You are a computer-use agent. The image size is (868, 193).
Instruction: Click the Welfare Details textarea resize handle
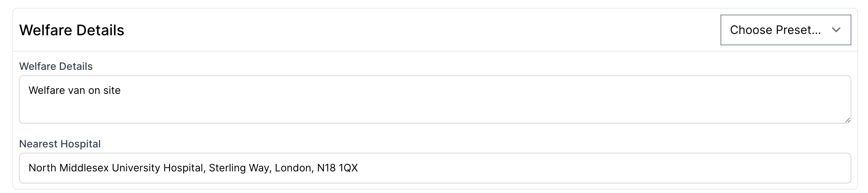pos(847,120)
